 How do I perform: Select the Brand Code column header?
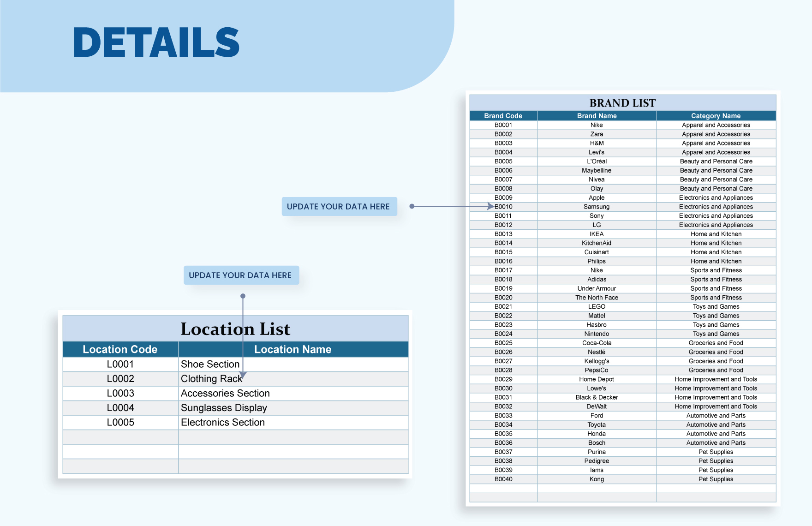tap(503, 116)
